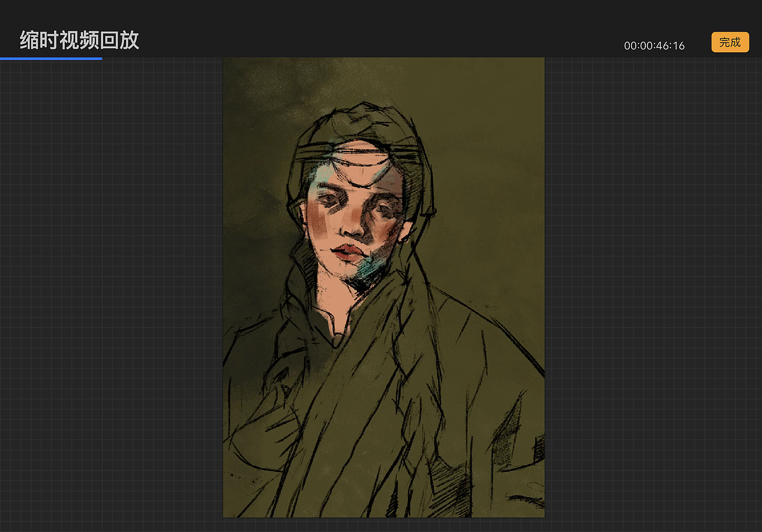Click the 完成 (Done) button
The height and width of the screenshot is (532, 762).
[730, 42]
